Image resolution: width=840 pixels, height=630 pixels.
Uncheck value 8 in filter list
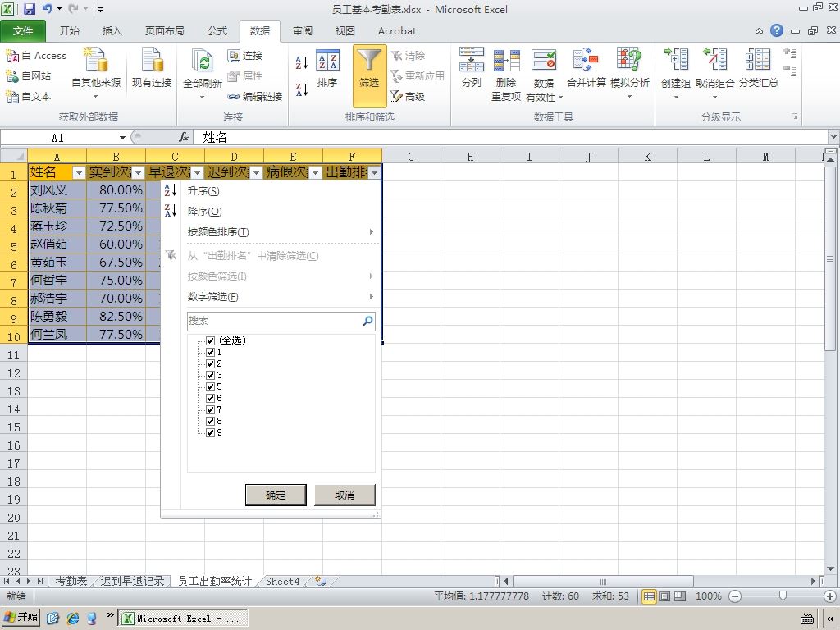pos(211,421)
